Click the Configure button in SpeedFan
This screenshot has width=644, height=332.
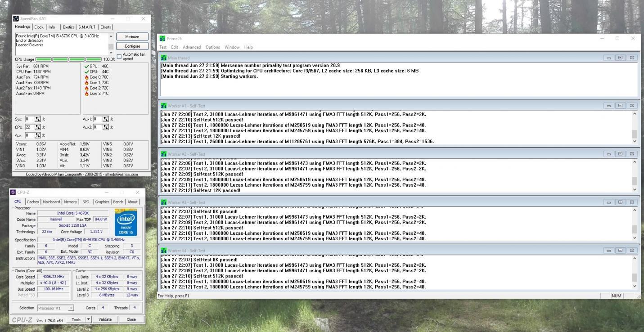[x=132, y=46]
